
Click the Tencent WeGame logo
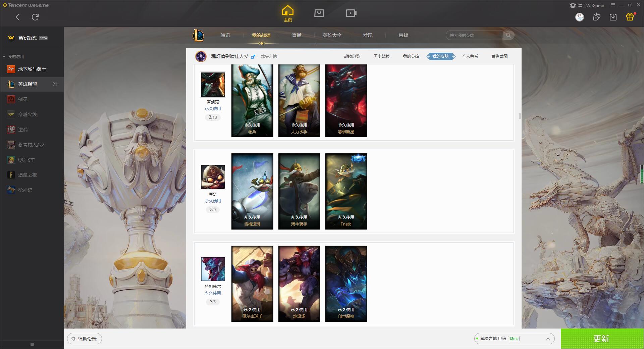tap(26, 5)
